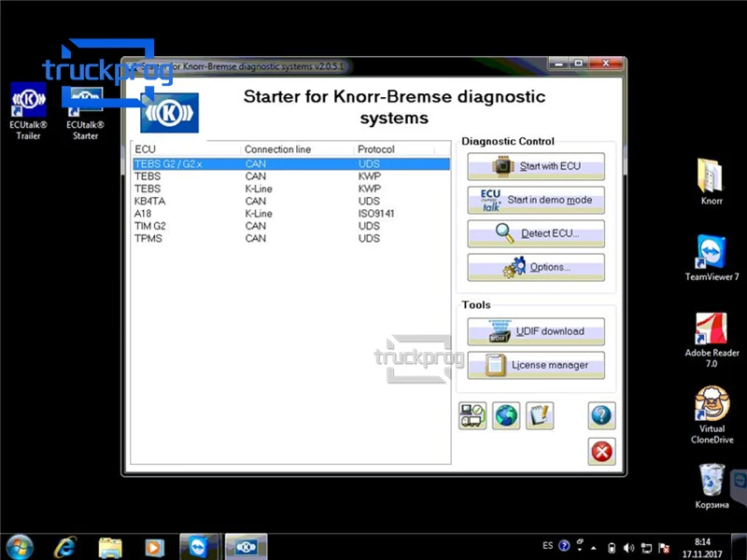Click the computer and truck connection icon
The width and height of the screenshot is (747, 560).
click(472, 415)
